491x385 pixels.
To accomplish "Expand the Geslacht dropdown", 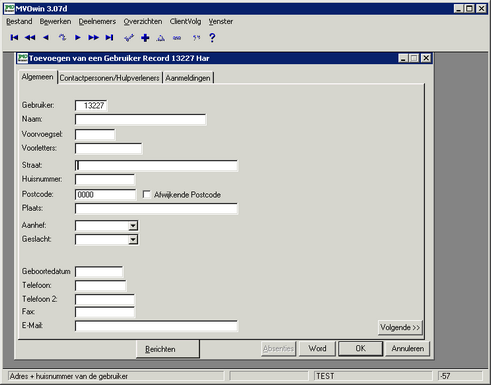I will [133, 240].
